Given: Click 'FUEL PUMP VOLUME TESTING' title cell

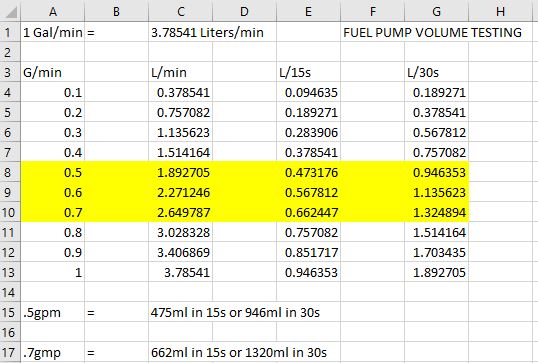Looking at the screenshot, I should (x=432, y=32).
